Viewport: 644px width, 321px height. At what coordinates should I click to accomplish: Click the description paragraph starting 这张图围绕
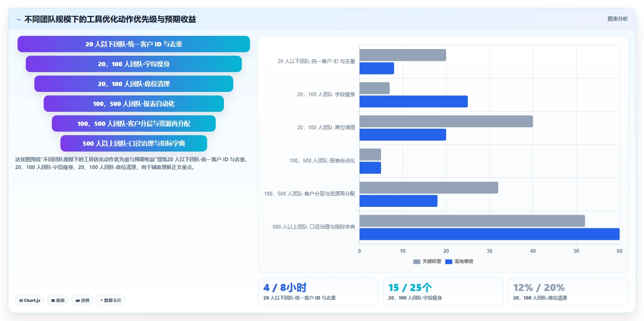click(x=132, y=163)
